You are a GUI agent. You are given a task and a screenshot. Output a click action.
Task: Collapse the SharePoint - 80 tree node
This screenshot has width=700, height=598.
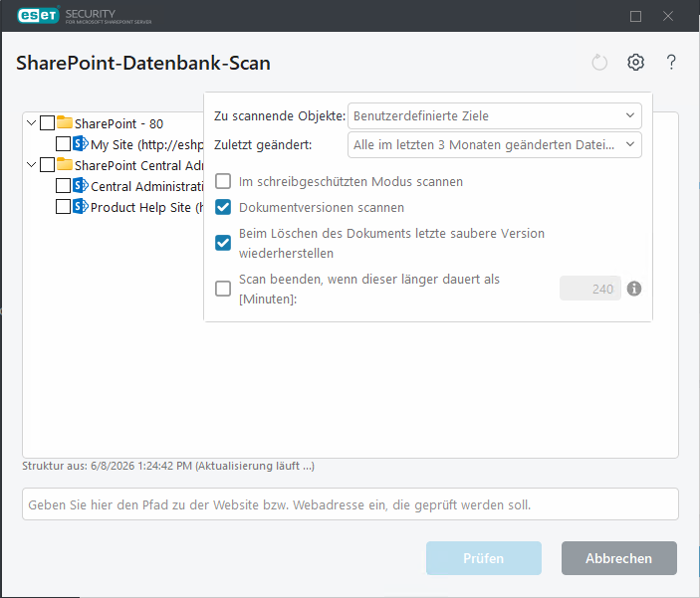(x=31, y=122)
